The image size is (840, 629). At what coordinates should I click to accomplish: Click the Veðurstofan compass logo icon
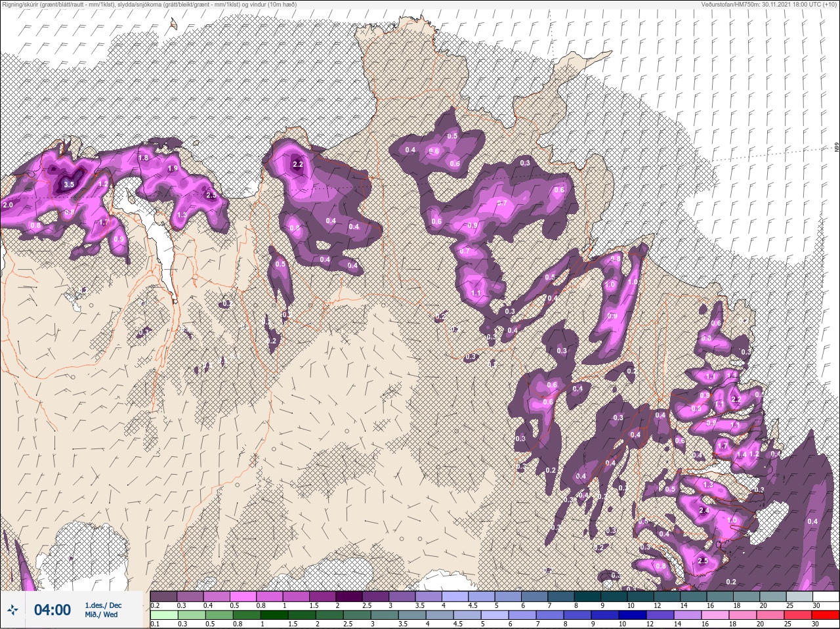point(12,610)
